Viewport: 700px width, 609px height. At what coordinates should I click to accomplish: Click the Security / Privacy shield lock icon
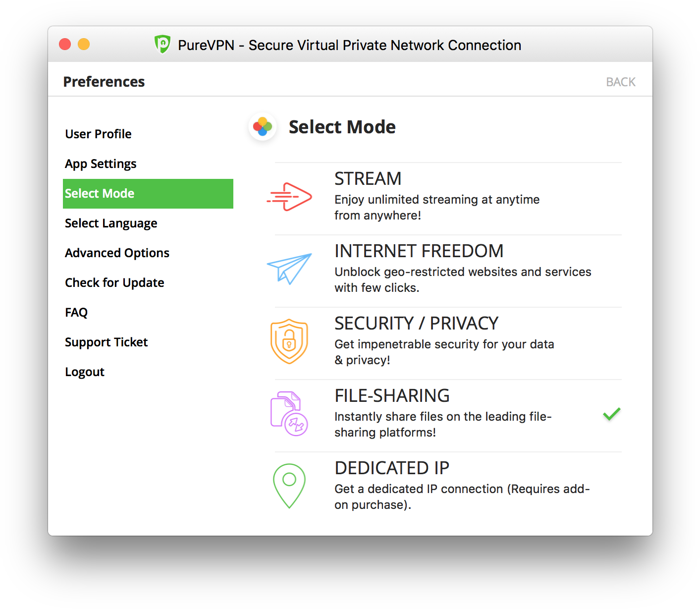tap(289, 341)
